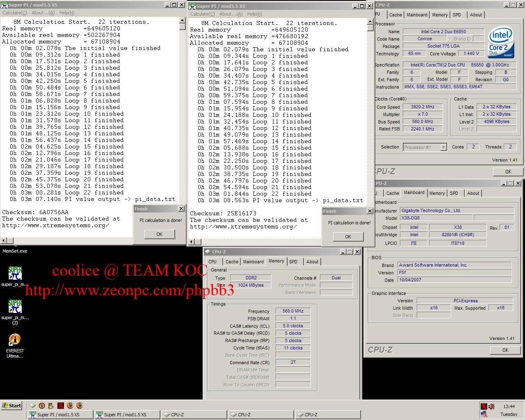This screenshot has width=525, height=420.
Task: Click left arrow of left Super PI horizontal scrollbar
Action: 4,241
